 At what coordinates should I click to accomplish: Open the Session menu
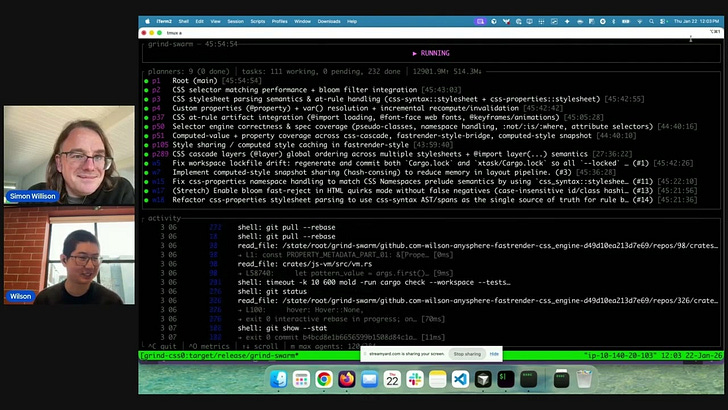[235, 21]
